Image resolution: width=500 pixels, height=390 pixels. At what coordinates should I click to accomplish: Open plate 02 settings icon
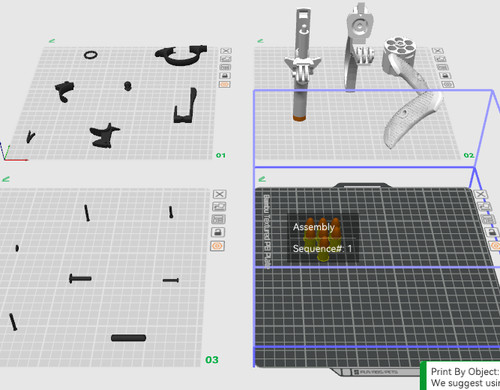click(448, 84)
